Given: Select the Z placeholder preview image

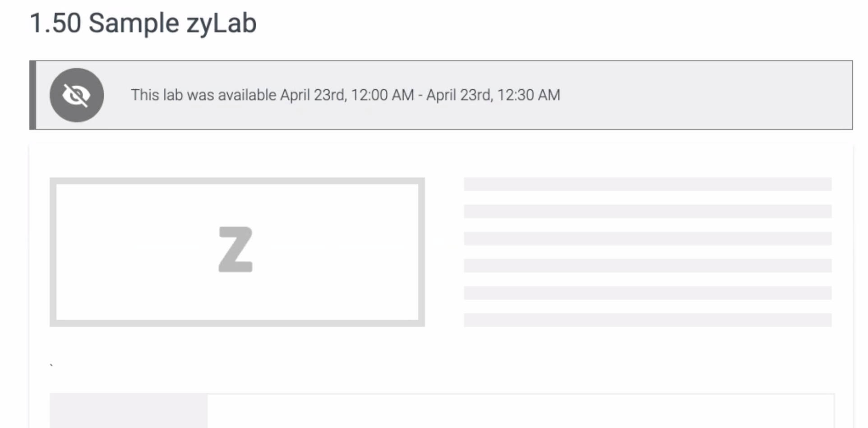Looking at the screenshot, I should coord(236,251).
